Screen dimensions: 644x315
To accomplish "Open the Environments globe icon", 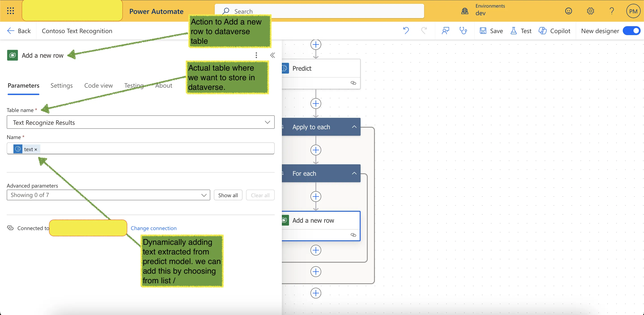I will 465,11.
